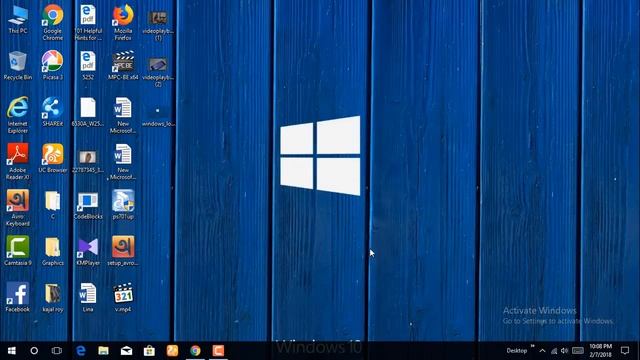Open Action Center notifications
This screenshot has width=640, height=360.
point(625,351)
